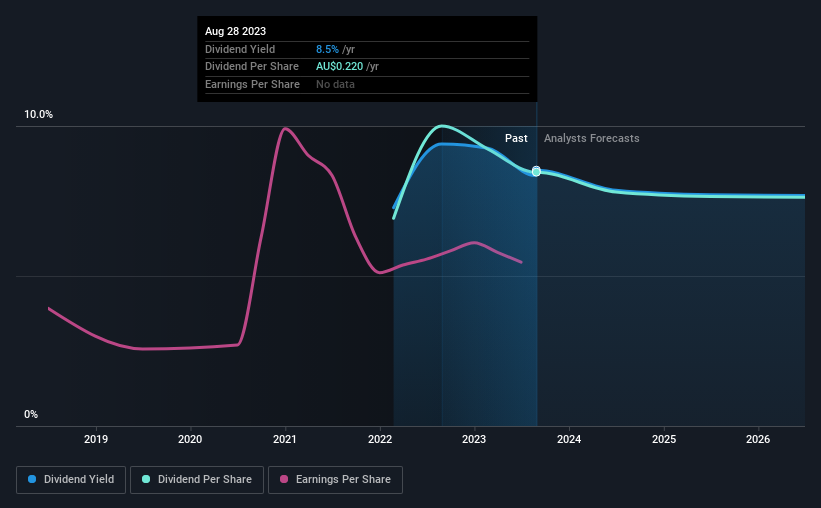Viewport: 821px width, 508px height.
Task: Click the 'Aug 28 2023' tooltip date
Action: point(236,31)
